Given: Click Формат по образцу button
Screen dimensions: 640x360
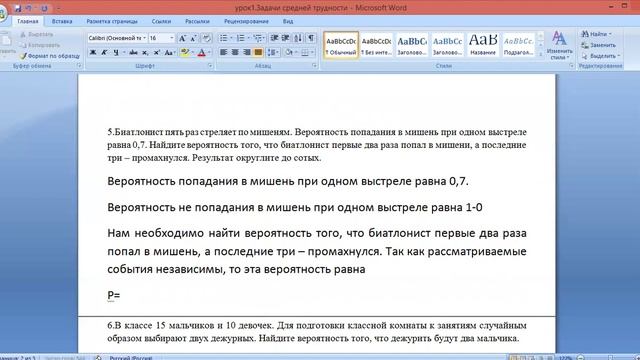Looking at the screenshot, I should point(50,56).
